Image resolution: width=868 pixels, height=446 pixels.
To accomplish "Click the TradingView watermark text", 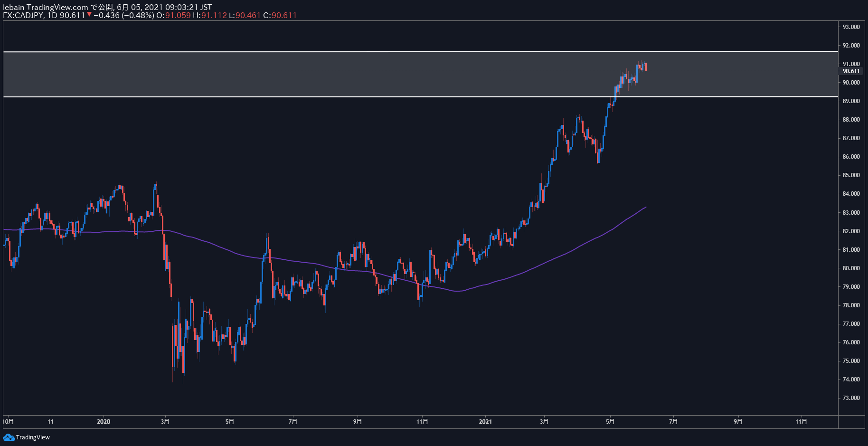I will point(33,437).
